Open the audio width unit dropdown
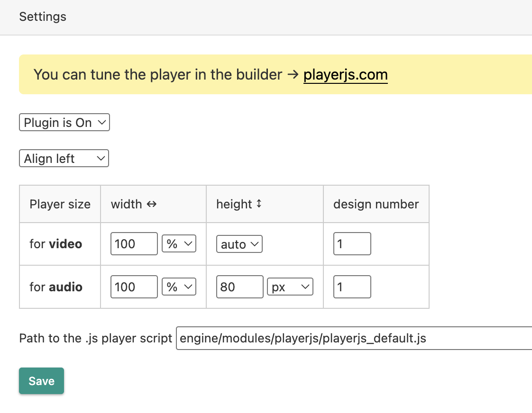This screenshot has height=413, width=532. [x=179, y=287]
